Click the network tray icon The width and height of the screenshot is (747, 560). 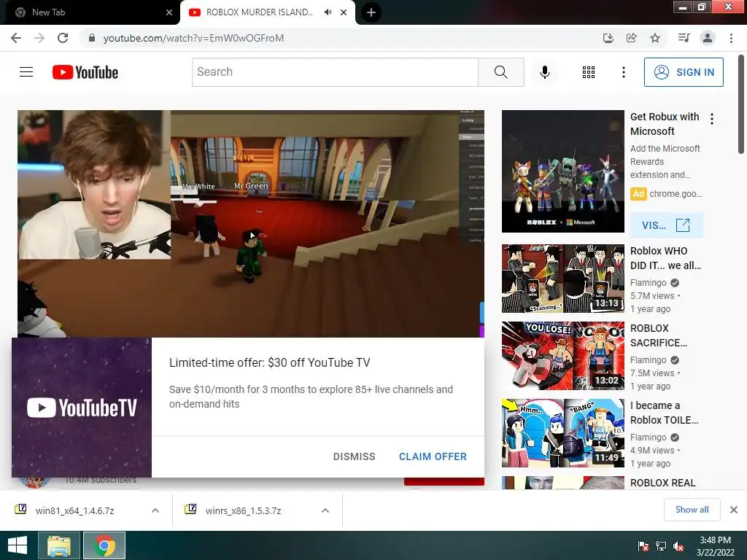click(x=661, y=546)
